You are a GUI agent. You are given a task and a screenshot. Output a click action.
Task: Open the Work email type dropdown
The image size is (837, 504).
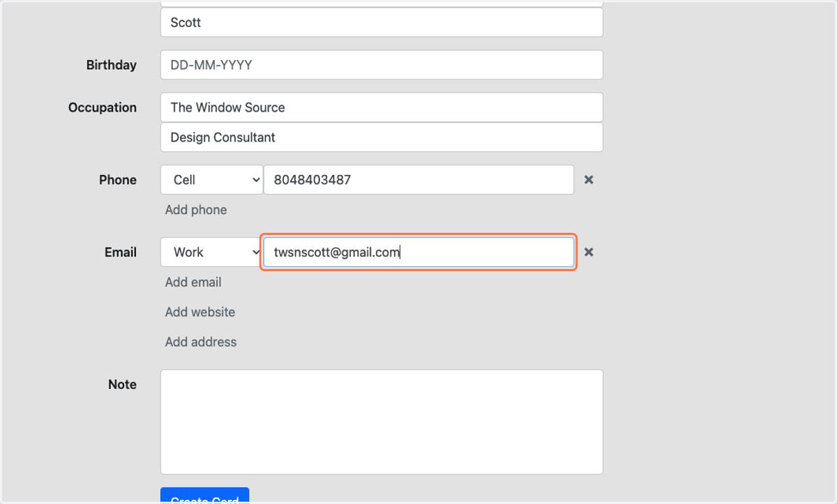211,252
